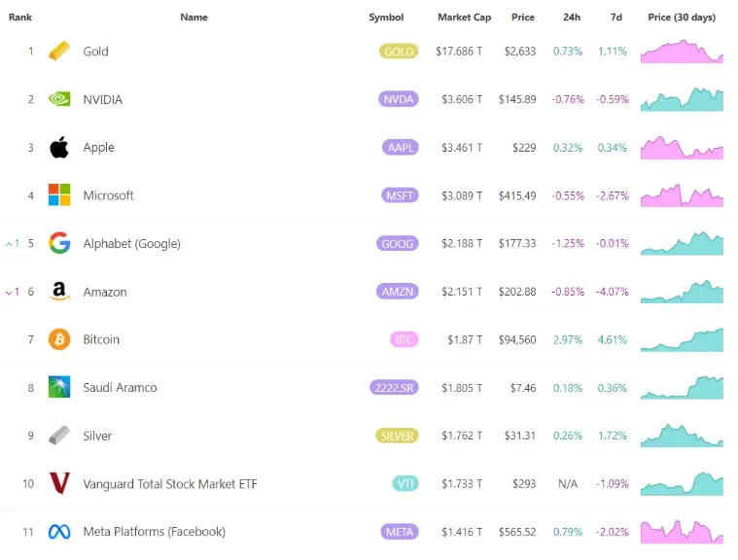Click the Apple logo icon
The width and height of the screenshot is (738, 560).
click(x=59, y=148)
